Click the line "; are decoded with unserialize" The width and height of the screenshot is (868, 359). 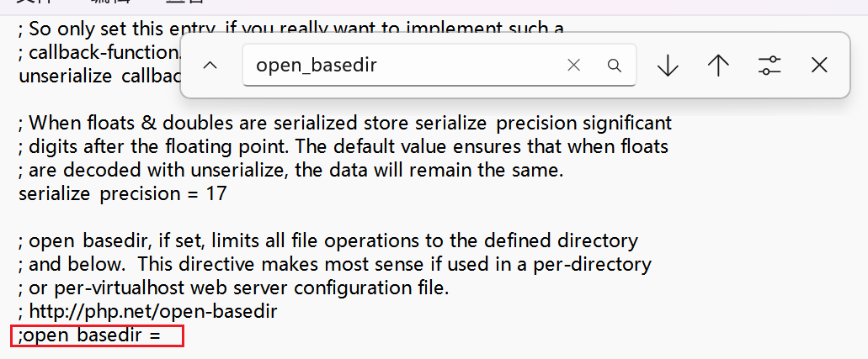pyautogui.click(x=290, y=170)
